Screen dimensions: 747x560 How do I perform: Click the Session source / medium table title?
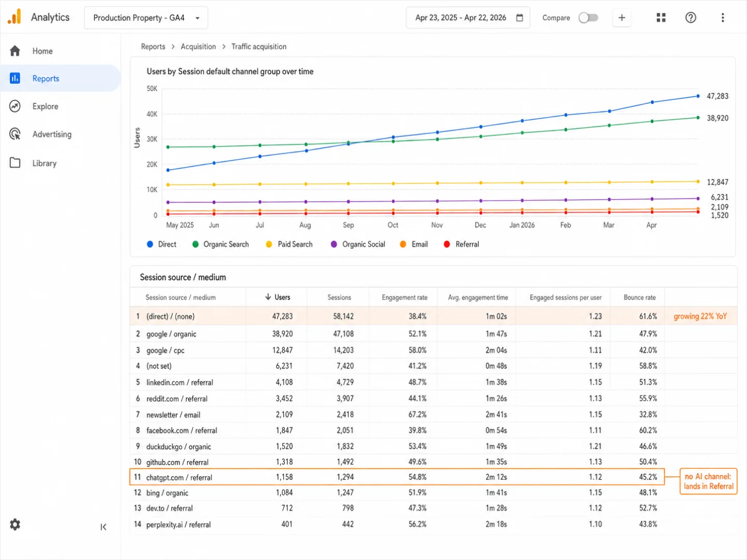[x=183, y=277]
